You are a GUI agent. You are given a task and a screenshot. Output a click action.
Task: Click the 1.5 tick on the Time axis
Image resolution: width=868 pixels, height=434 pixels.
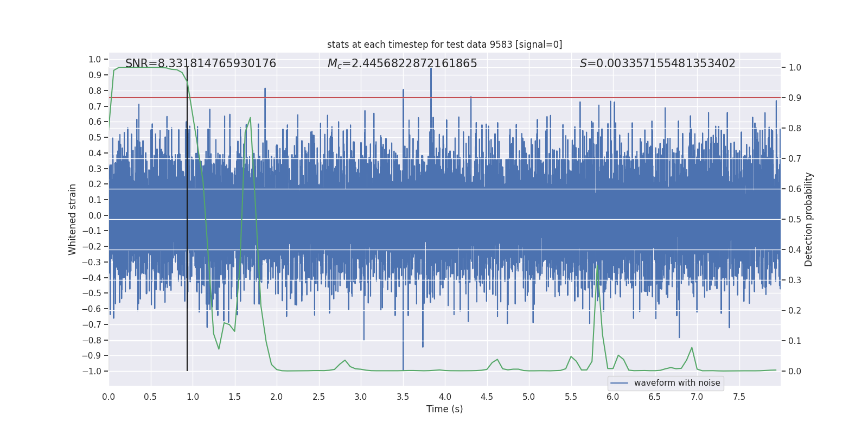pyautogui.click(x=234, y=397)
